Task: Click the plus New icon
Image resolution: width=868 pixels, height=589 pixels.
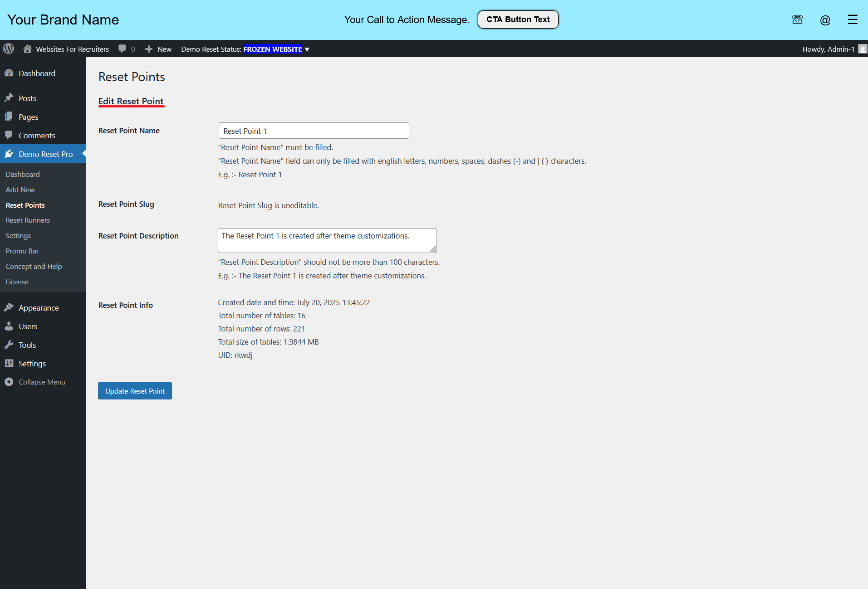Action: 148,49
